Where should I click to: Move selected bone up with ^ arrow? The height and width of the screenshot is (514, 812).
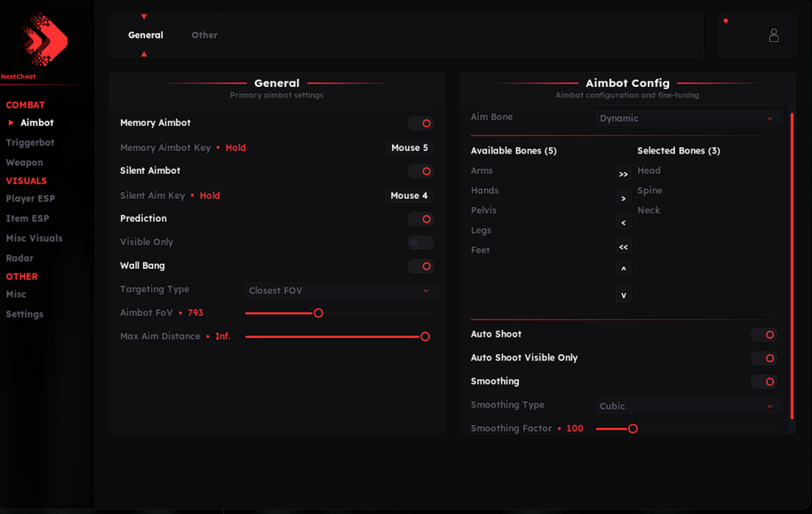click(x=624, y=270)
